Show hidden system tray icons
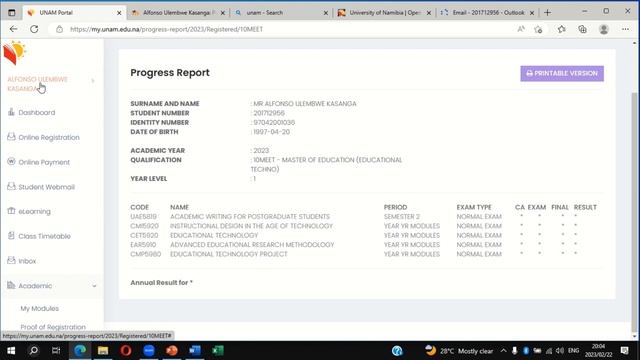 504,351
